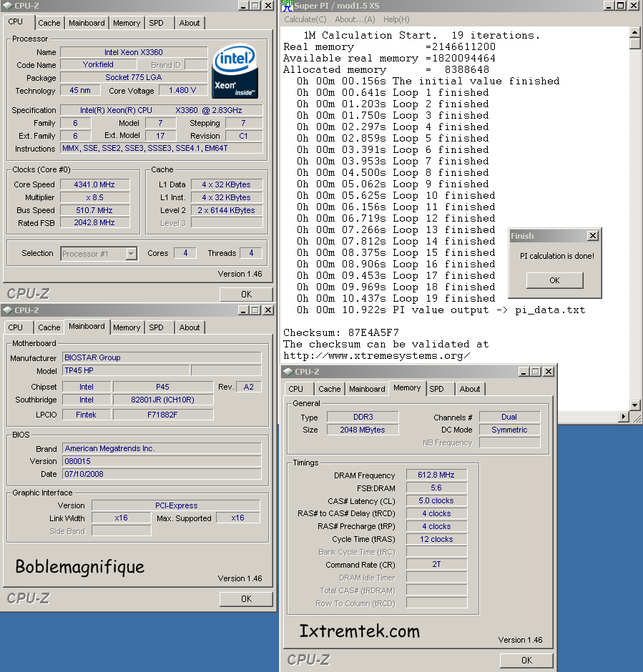Close the Super PI window
This screenshot has height=672, width=643.
click(634, 6)
